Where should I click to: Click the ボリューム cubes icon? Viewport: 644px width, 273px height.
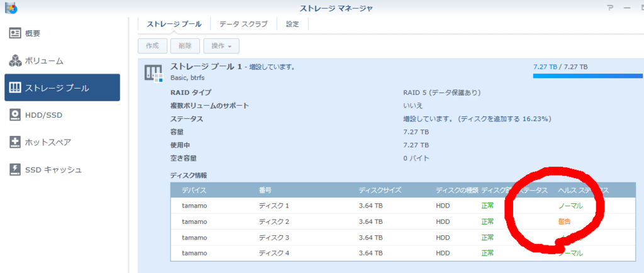(15, 60)
